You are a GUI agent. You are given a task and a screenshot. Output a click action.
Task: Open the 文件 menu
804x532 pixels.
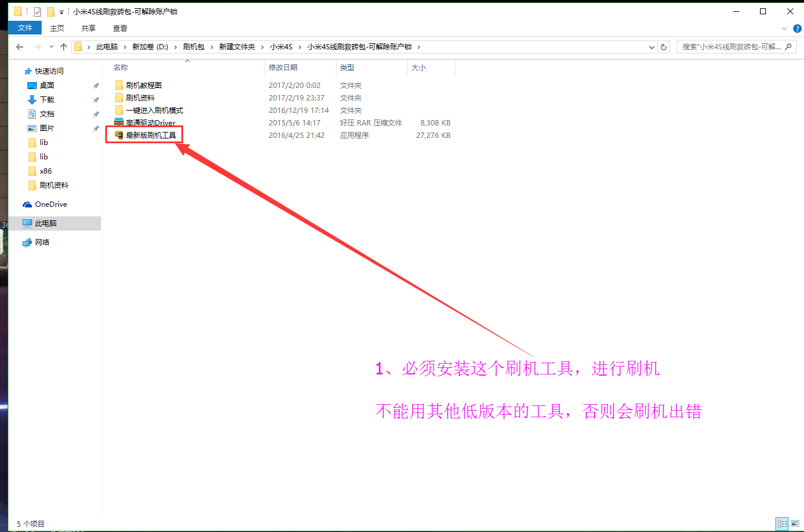click(24, 27)
